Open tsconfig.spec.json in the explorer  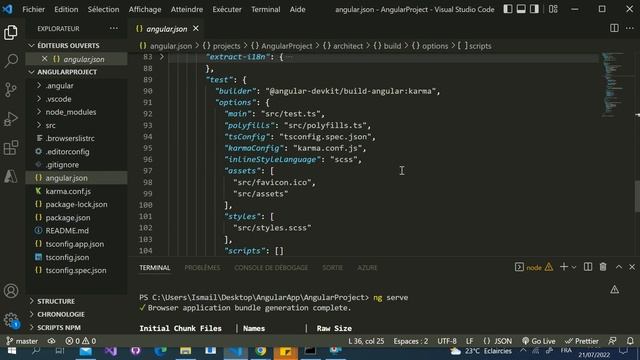point(76,270)
